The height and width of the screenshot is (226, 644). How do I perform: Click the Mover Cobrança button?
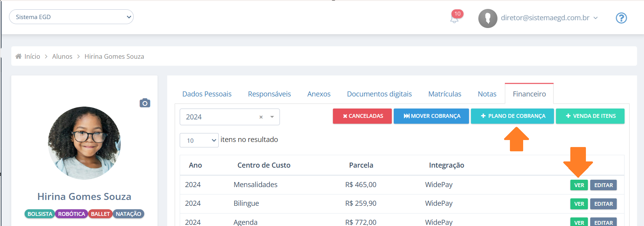[431, 116]
